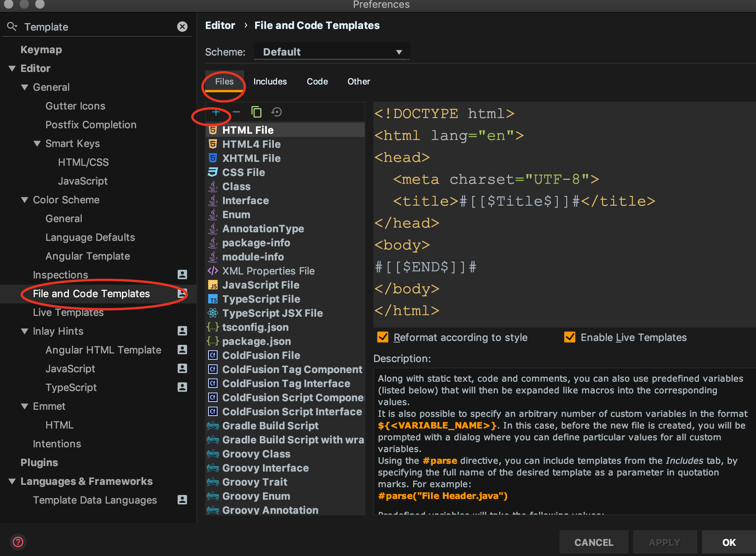Click the add template plus icon
The image size is (756, 556).
pos(216,112)
